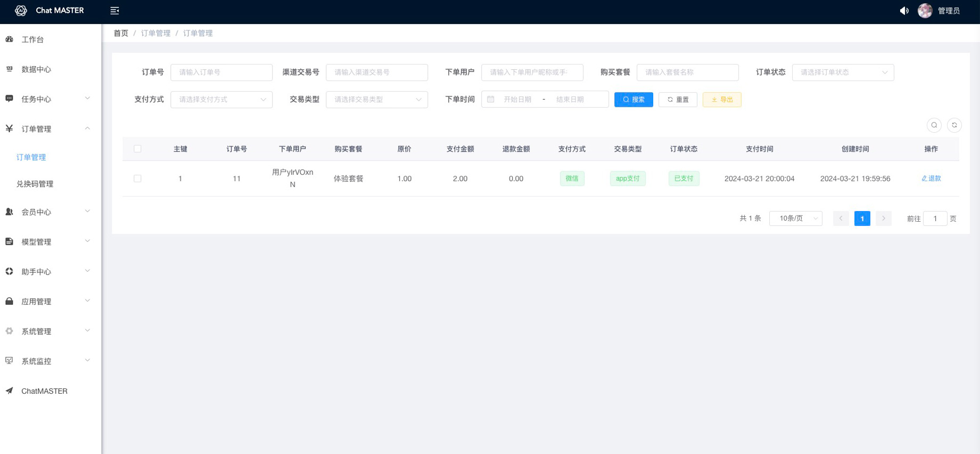Collapse the sidebar with the hamburger icon
Viewport: 980px width, 454px height.
(114, 11)
